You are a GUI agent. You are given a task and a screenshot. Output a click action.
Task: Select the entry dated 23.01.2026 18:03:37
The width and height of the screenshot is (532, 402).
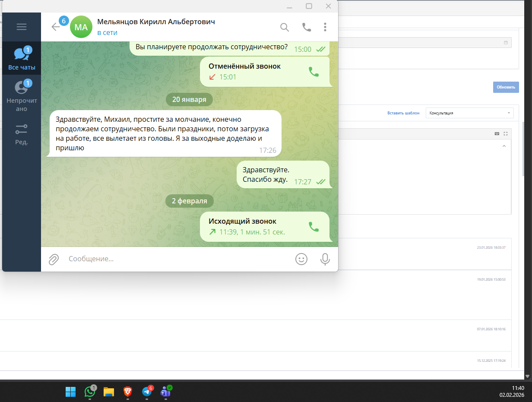point(491,247)
